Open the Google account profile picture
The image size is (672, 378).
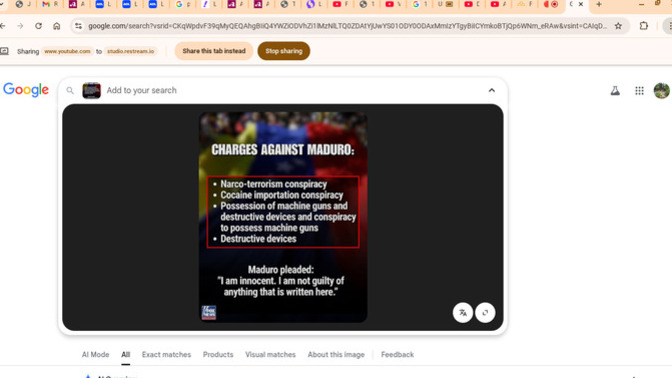click(x=661, y=90)
